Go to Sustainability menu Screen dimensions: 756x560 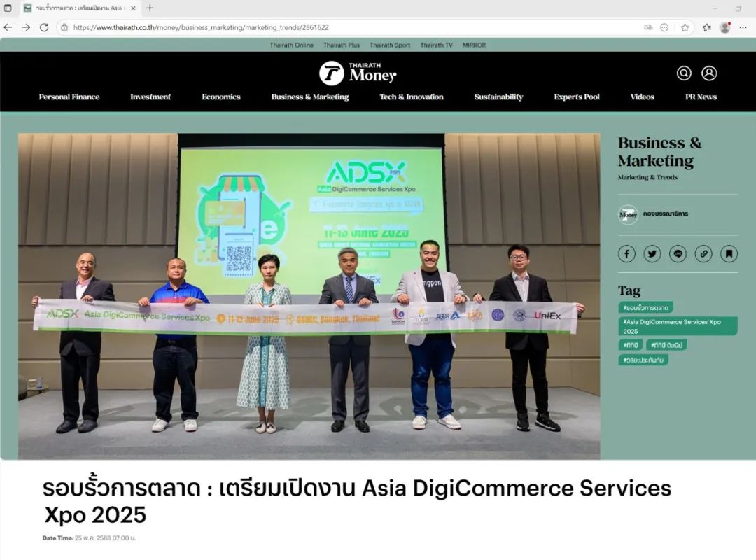pyautogui.click(x=498, y=97)
